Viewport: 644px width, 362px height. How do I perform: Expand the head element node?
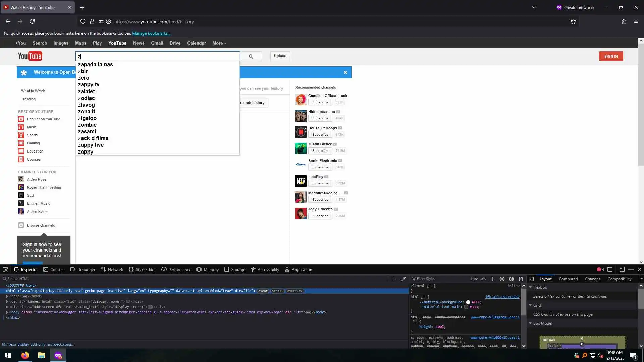(7, 296)
